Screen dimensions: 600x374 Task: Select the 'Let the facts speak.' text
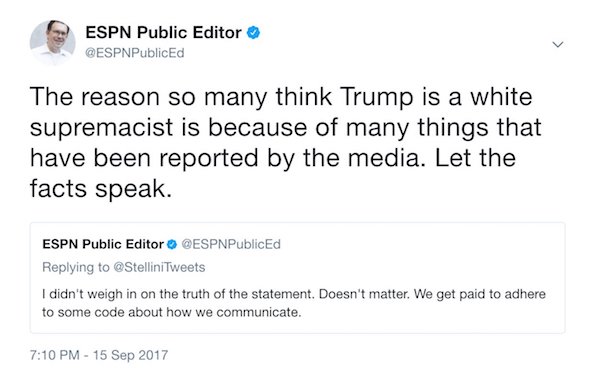(x=273, y=173)
